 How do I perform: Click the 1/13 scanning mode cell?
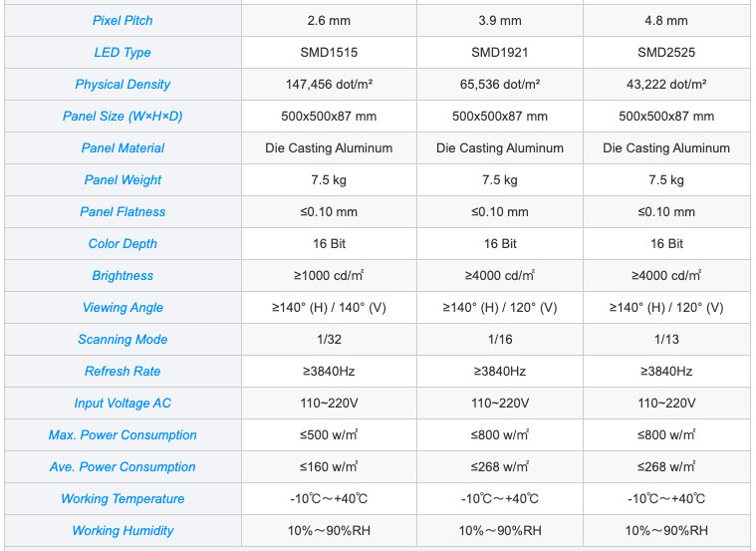[x=666, y=339]
